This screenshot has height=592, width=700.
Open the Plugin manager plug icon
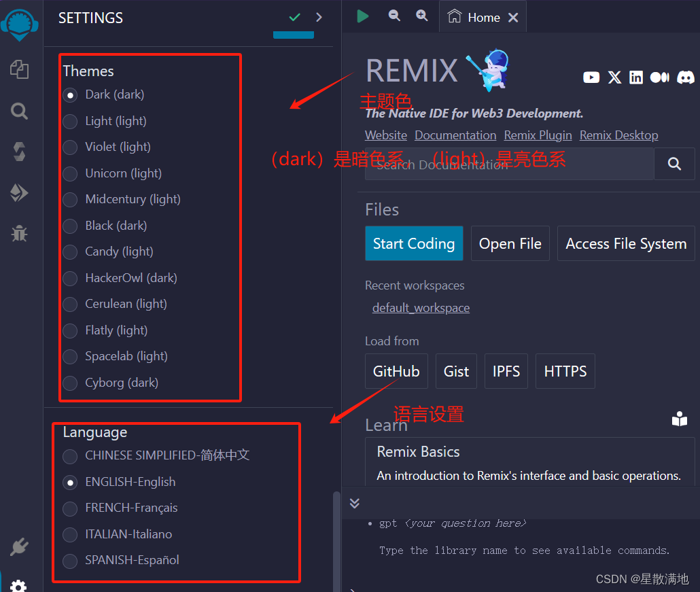pos(19,546)
